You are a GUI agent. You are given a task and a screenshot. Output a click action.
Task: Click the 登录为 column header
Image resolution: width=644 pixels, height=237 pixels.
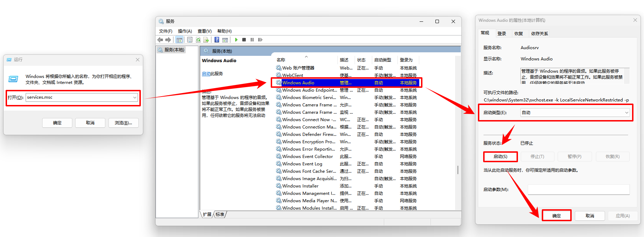[x=408, y=60]
